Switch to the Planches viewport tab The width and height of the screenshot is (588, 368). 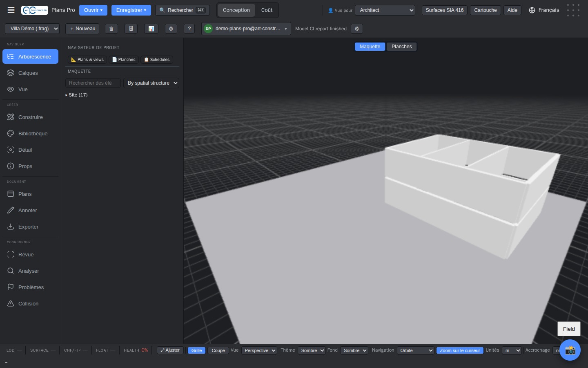402,47
